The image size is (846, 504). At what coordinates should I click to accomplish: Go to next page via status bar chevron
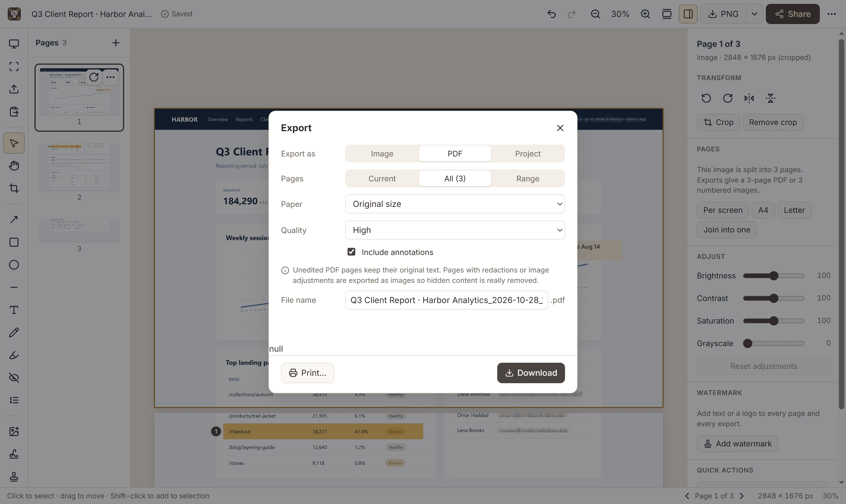tap(742, 496)
